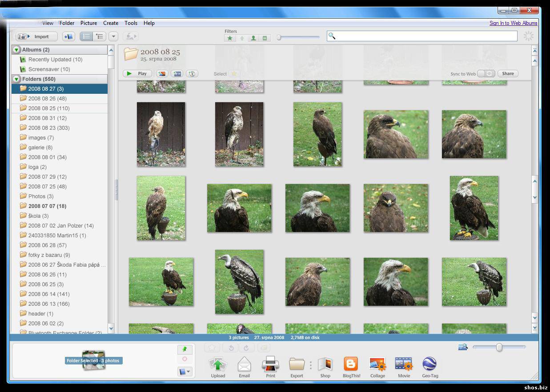Image resolution: width=550 pixels, height=392 pixels.
Task: Select the 2008 08 23 folder
Action: click(x=48, y=128)
